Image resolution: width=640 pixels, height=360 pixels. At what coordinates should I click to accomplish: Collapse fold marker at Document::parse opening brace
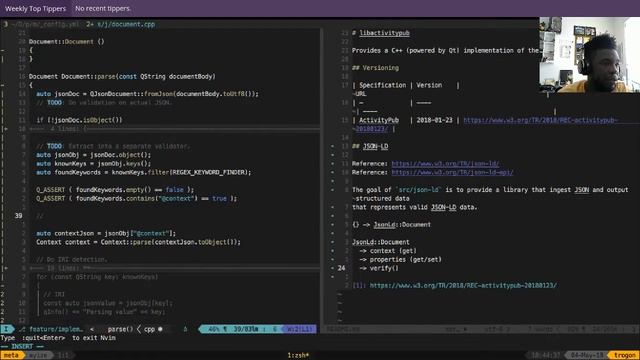2,85
